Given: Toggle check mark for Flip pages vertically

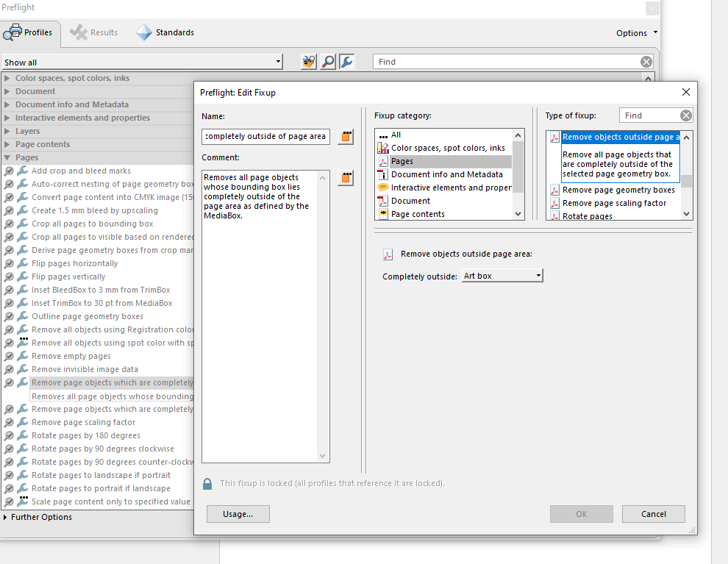Looking at the screenshot, I should pyautogui.click(x=9, y=277).
